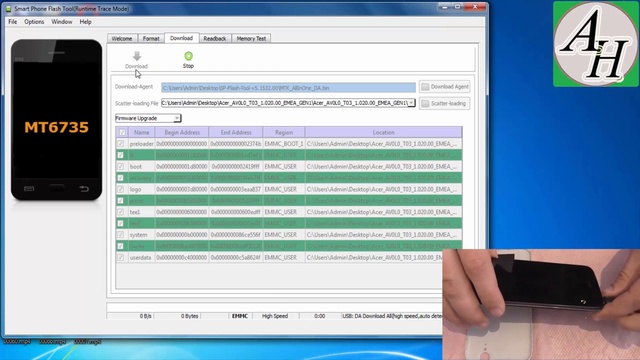This screenshot has height=360, width=640.
Task: Click end address '0x0000000003eaa837'
Action: click(236, 189)
